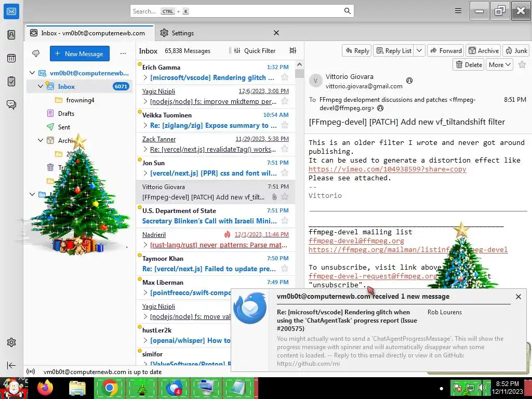Image resolution: width=532 pixels, height=399 pixels.
Task: Dismiss the new message notification popup
Action: [x=518, y=297]
